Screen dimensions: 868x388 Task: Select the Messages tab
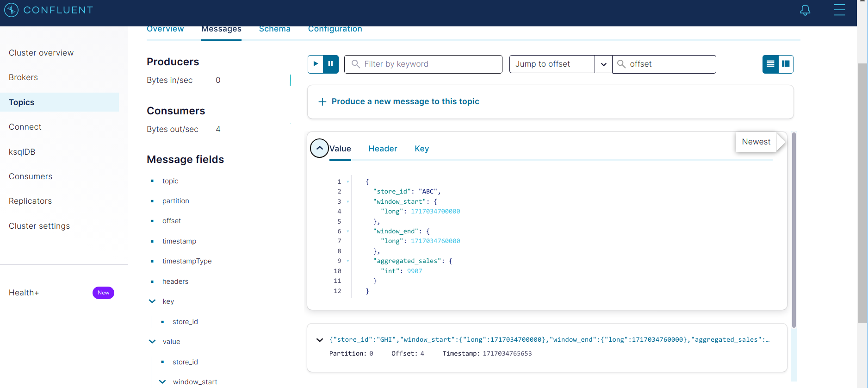point(221,30)
